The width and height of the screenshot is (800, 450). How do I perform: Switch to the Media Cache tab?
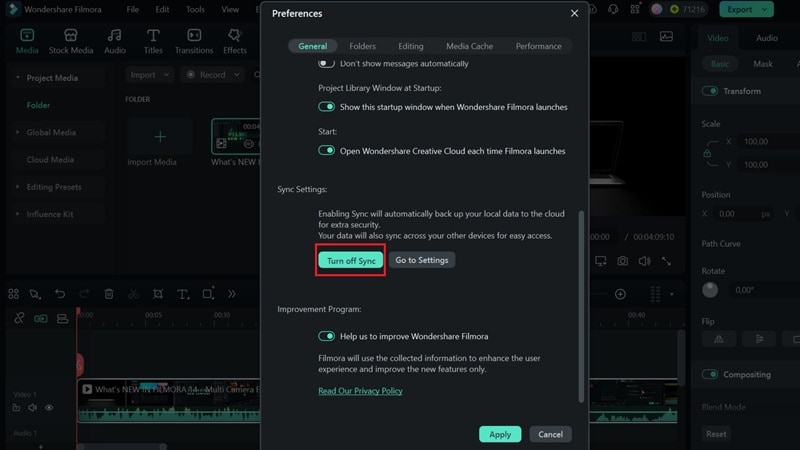[469, 46]
